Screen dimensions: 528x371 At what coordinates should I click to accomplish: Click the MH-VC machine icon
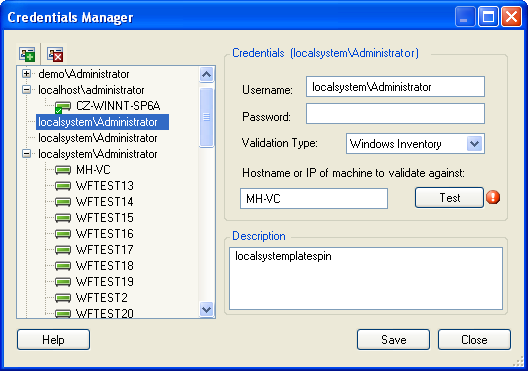coord(63,170)
